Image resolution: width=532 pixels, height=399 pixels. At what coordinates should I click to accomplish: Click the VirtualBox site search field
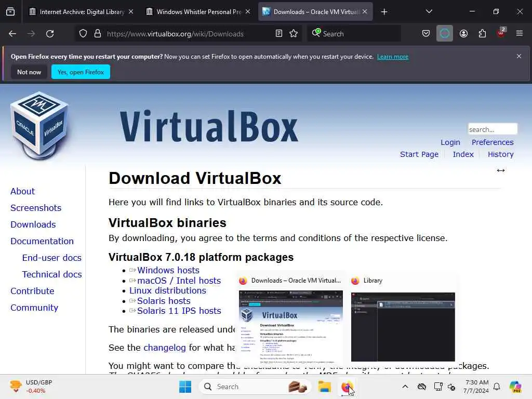[x=493, y=129]
